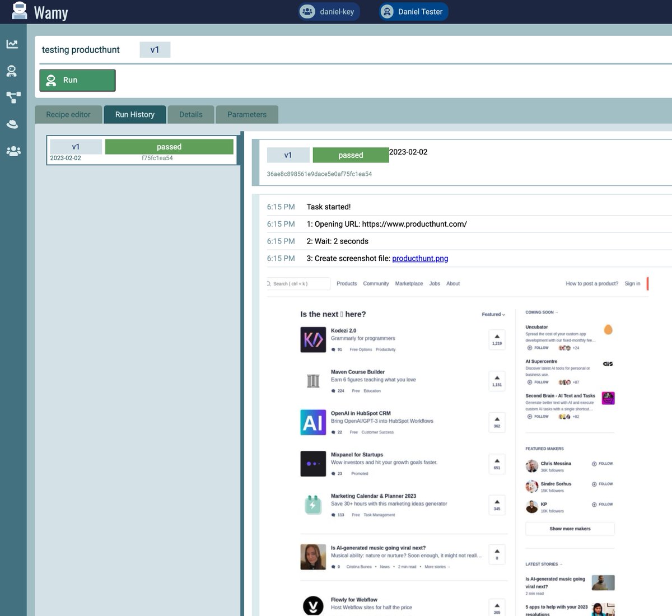This screenshot has width=672, height=616.
Task: Follow AI Supercentre upcoming product
Action: (x=538, y=382)
